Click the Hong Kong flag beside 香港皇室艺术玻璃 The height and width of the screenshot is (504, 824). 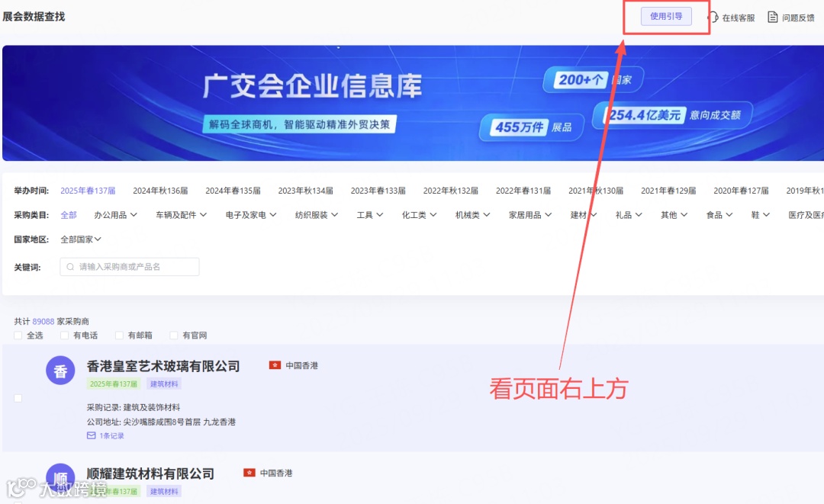(275, 365)
